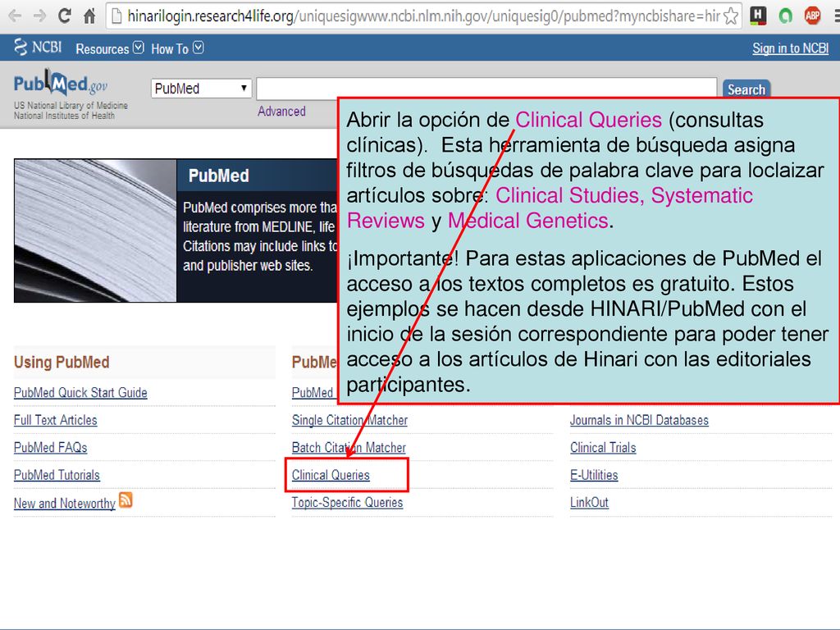The width and height of the screenshot is (840, 630).
Task: Open Batch Citation Matcher link
Action: pyautogui.click(x=349, y=447)
